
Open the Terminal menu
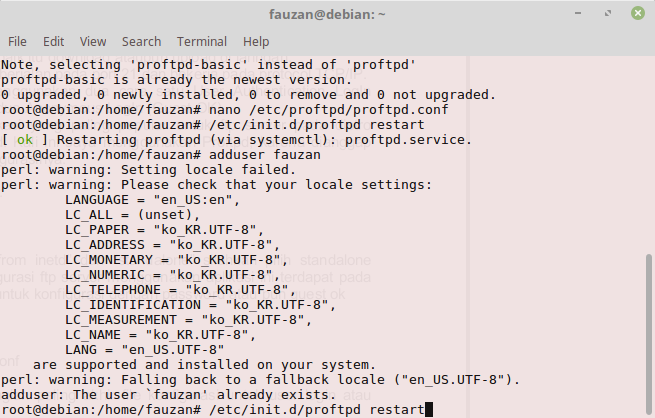(202, 42)
